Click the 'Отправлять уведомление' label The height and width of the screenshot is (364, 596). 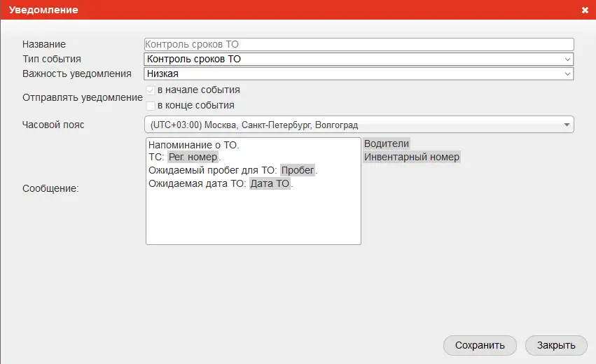click(x=83, y=98)
